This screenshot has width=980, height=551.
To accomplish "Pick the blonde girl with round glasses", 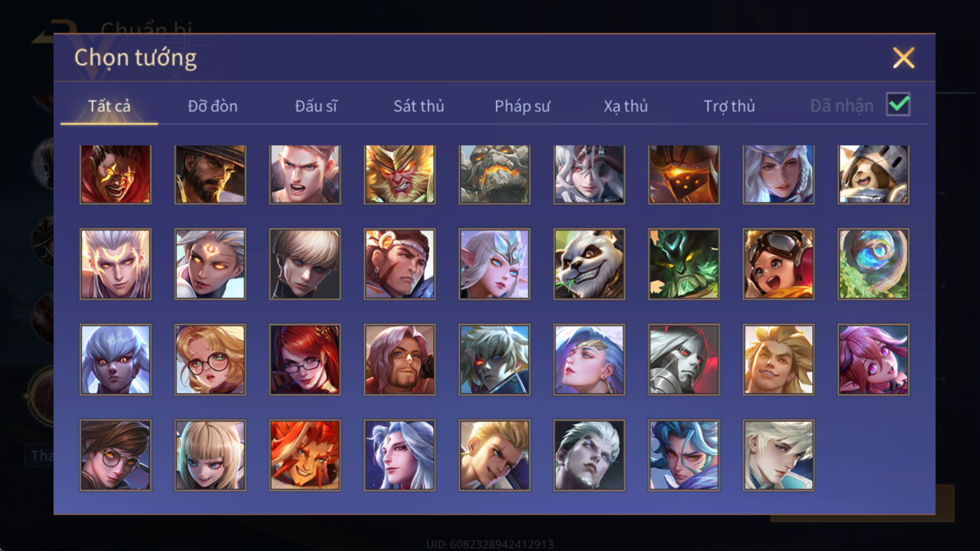I will pos(210,359).
